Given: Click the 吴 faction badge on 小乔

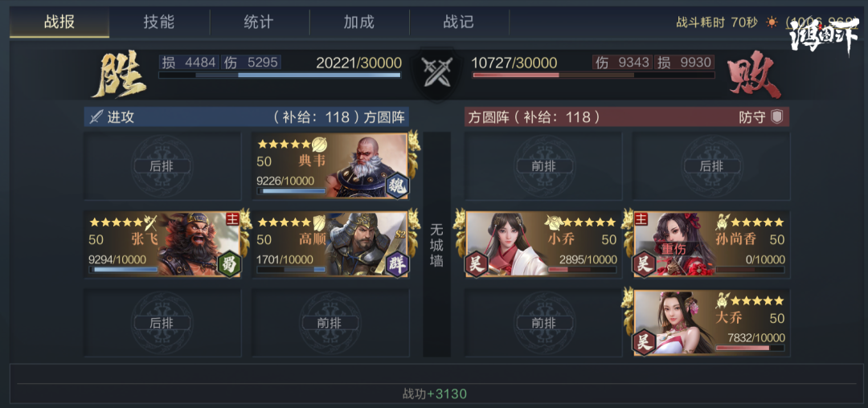Looking at the screenshot, I should tap(477, 263).
